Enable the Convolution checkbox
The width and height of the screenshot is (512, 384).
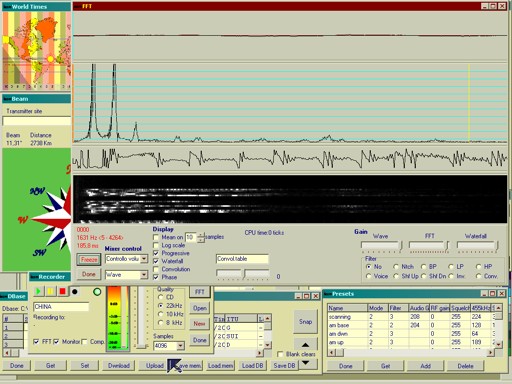coord(156,269)
